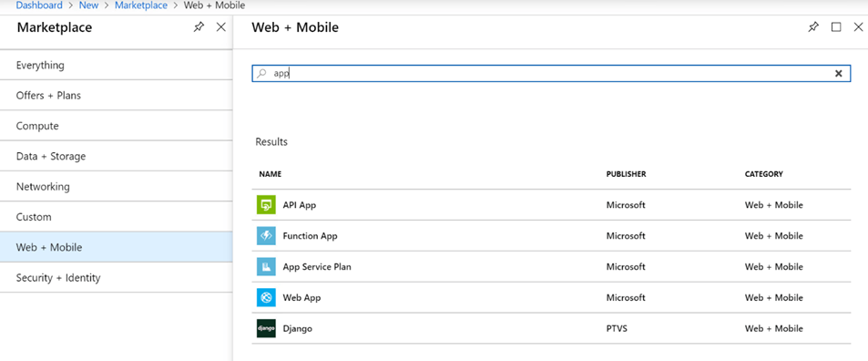Click Web + Mobile category in Web App row
The height and width of the screenshot is (361, 868).
pyautogui.click(x=774, y=298)
